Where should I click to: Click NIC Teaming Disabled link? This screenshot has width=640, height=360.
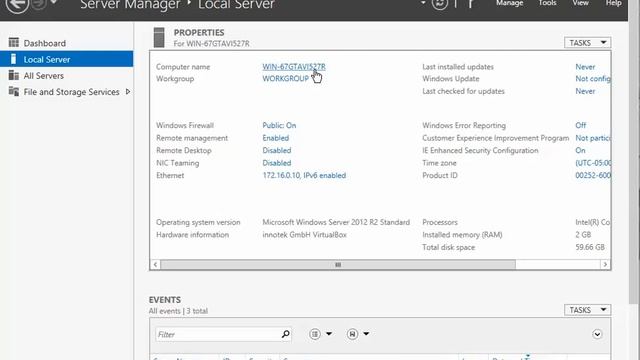point(277,163)
